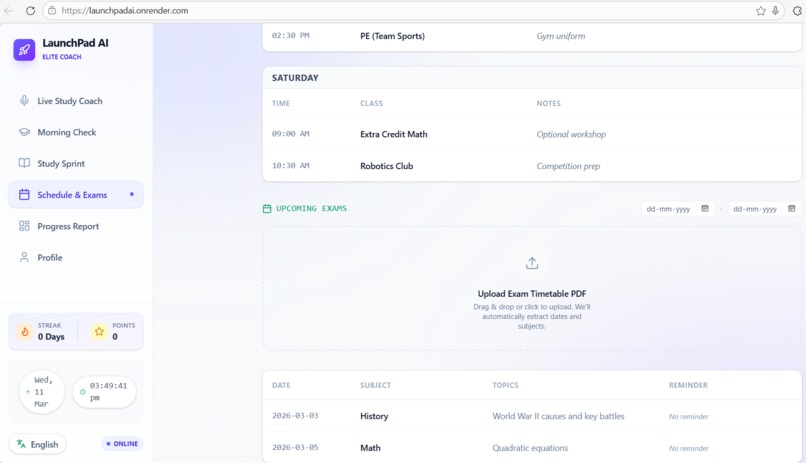This screenshot has width=806, height=463.
Task: Select the Robotics Club class
Action: pos(387,166)
